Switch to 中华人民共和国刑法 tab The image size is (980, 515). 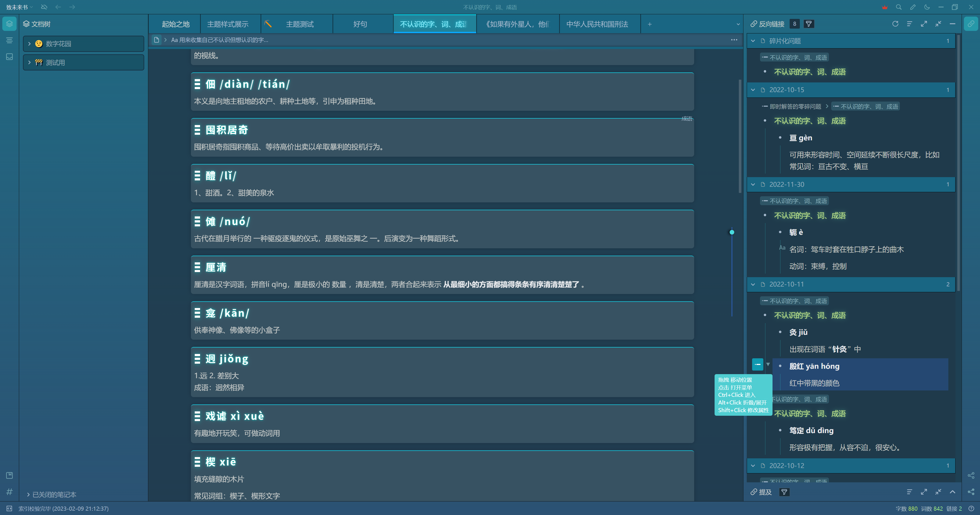pos(597,24)
